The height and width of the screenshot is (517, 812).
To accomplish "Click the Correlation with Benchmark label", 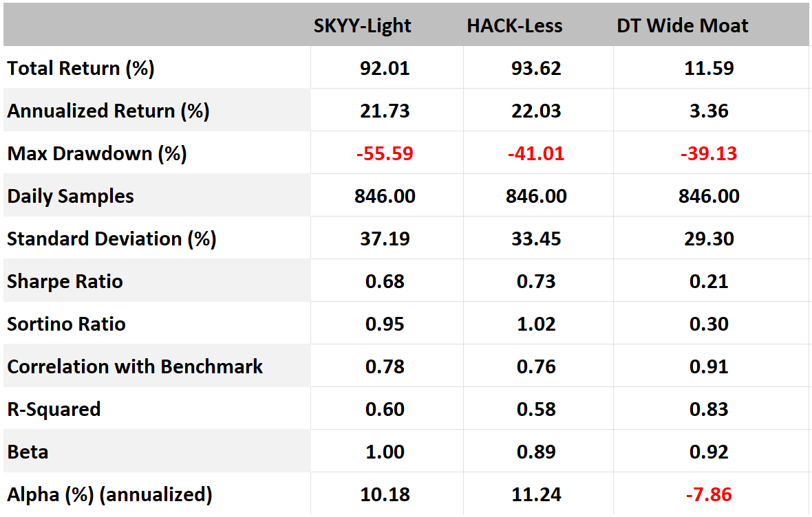I will click(135, 367).
